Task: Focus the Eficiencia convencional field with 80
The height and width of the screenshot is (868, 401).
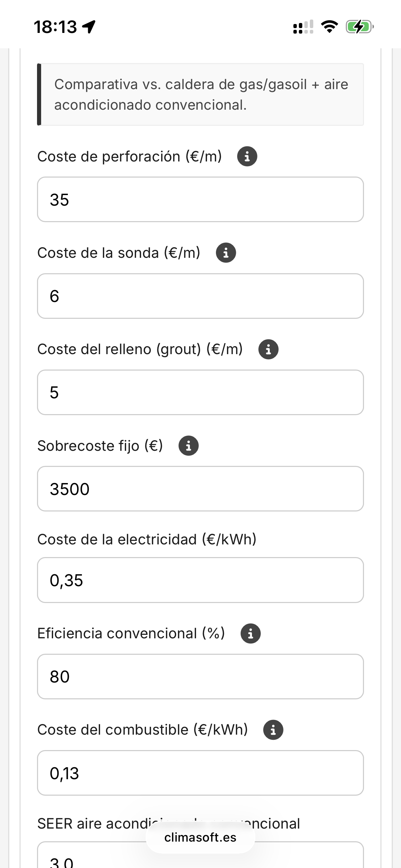Action: click(200, 676)
